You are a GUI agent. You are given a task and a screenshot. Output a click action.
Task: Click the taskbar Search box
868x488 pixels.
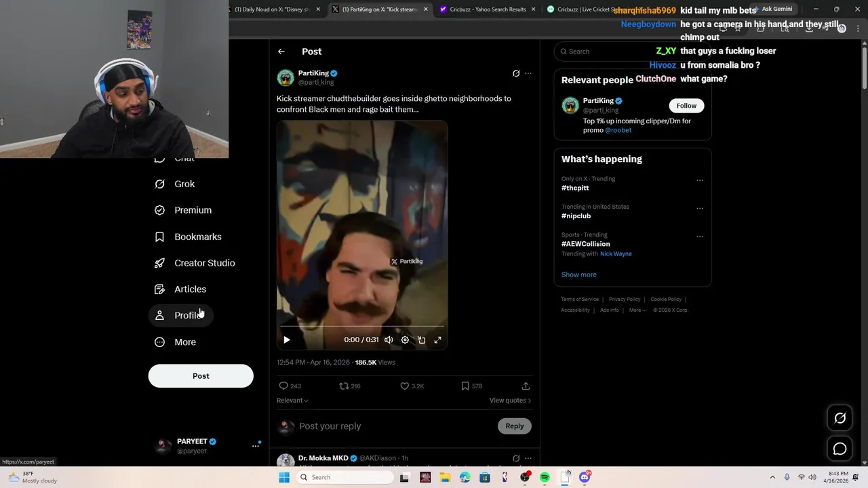click(345, 477)
